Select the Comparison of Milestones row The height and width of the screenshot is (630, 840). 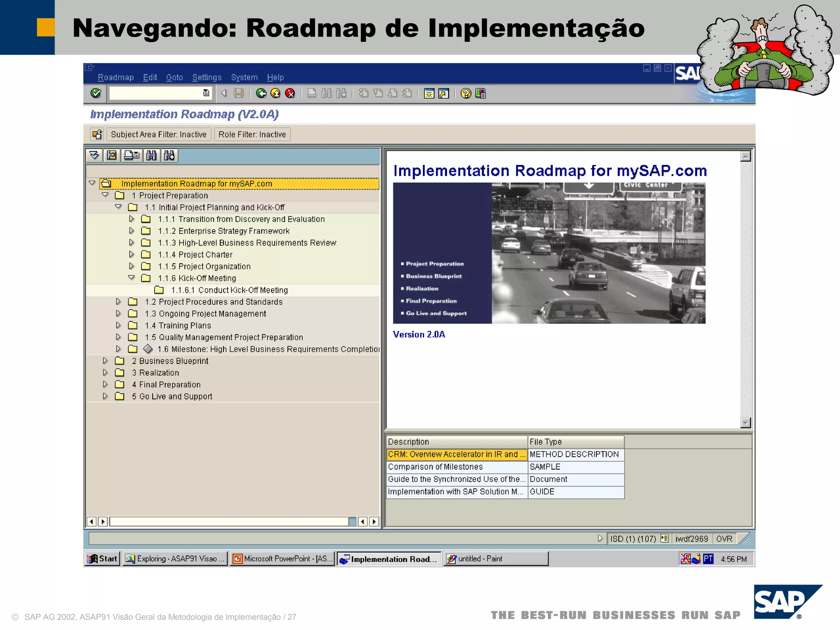(x=505, y=467)
